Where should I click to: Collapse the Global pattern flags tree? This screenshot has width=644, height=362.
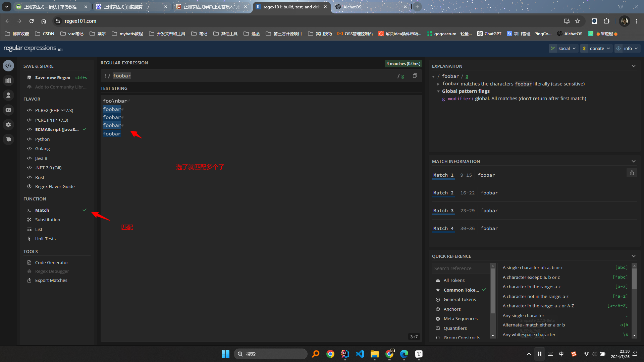click(438, 91)
